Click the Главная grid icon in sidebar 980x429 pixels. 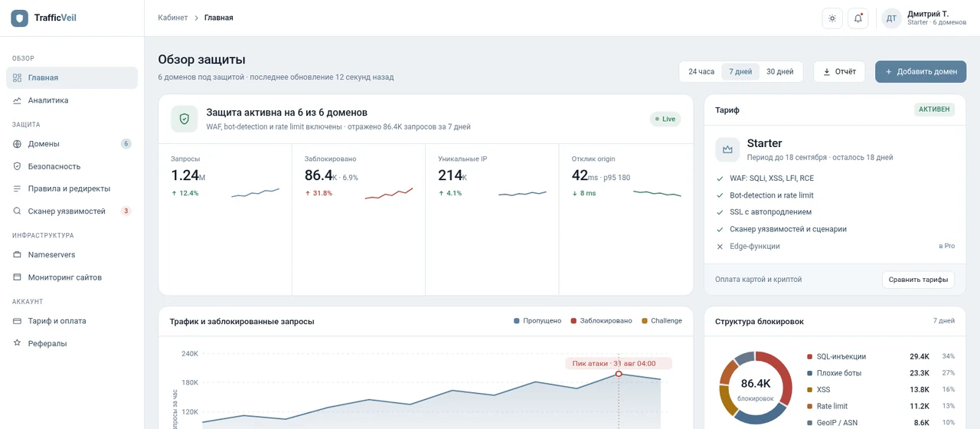pyautogui.click(x=17, y=77)
